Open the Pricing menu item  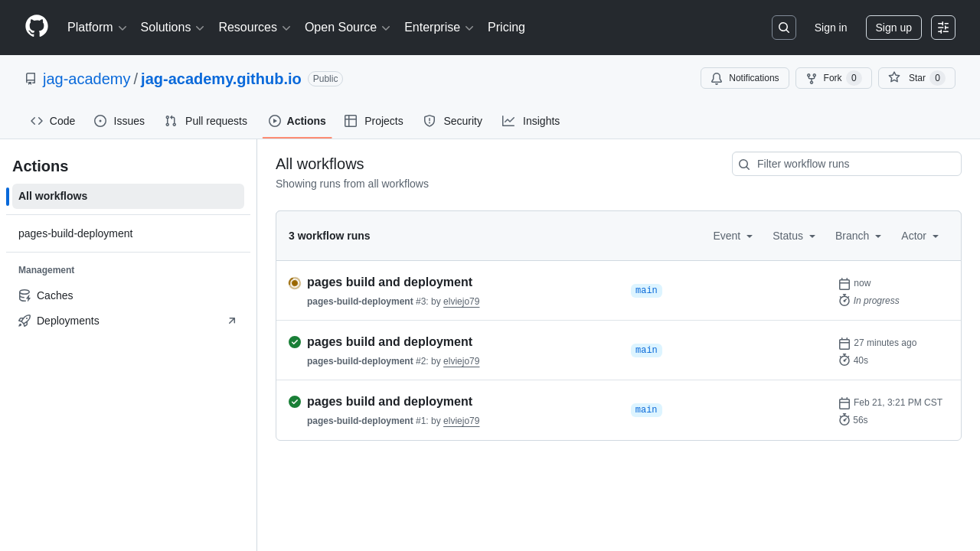point(506,28)
